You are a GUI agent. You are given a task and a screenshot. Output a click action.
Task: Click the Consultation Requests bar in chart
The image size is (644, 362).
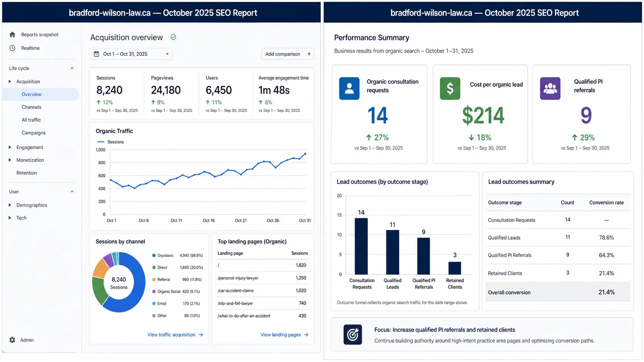click(361, 246)
